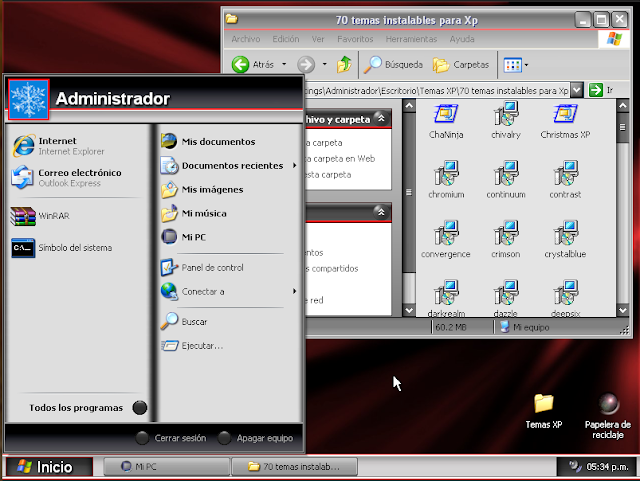Open WinRAR from Start menu
Image resolution: width=640 pixels, height=481 pixels.
pyautogui.click(x=41, y=216)
